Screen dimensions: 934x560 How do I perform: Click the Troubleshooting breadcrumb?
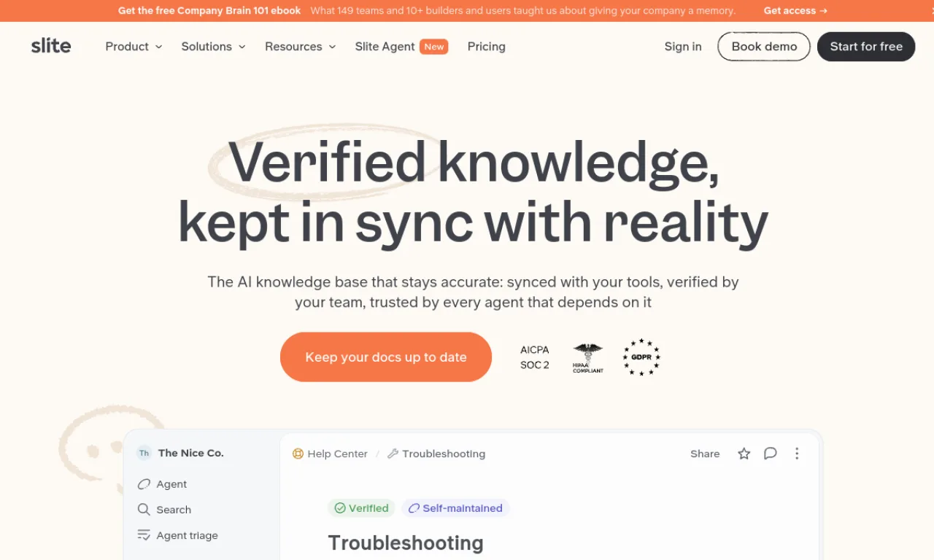click(444, 454)
